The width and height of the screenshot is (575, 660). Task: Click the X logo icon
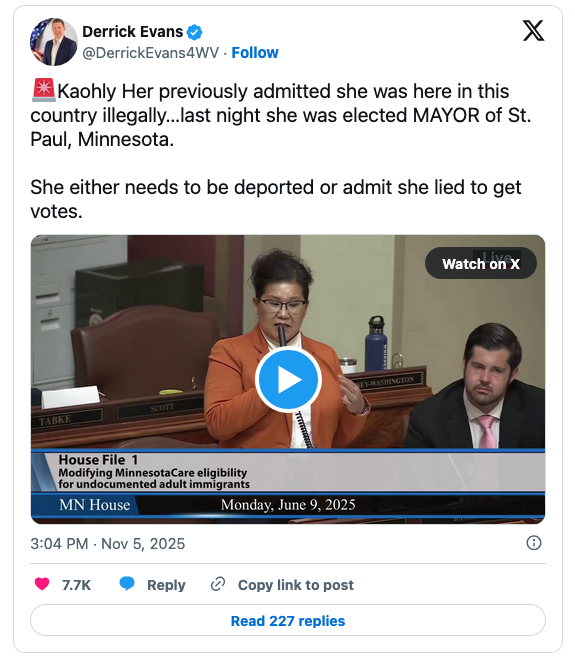point(533,31)
